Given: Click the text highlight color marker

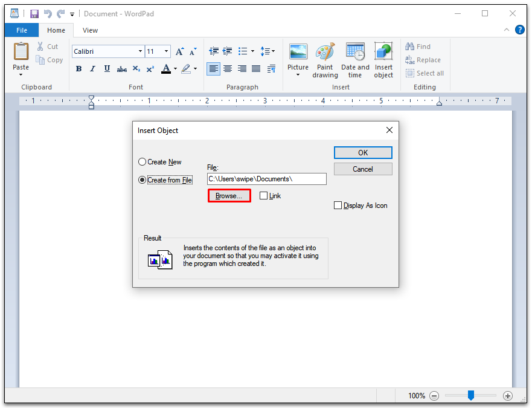Looking at the screenshot, I should 186,69.
